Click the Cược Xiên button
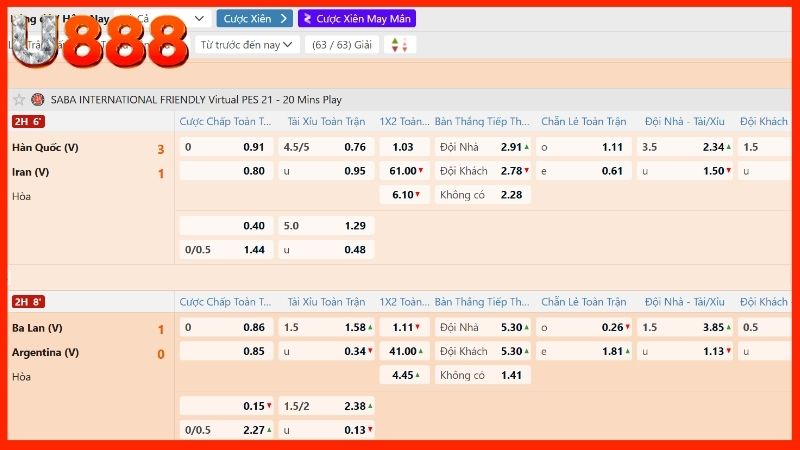The image size is (800, 450). coord(255,19)
